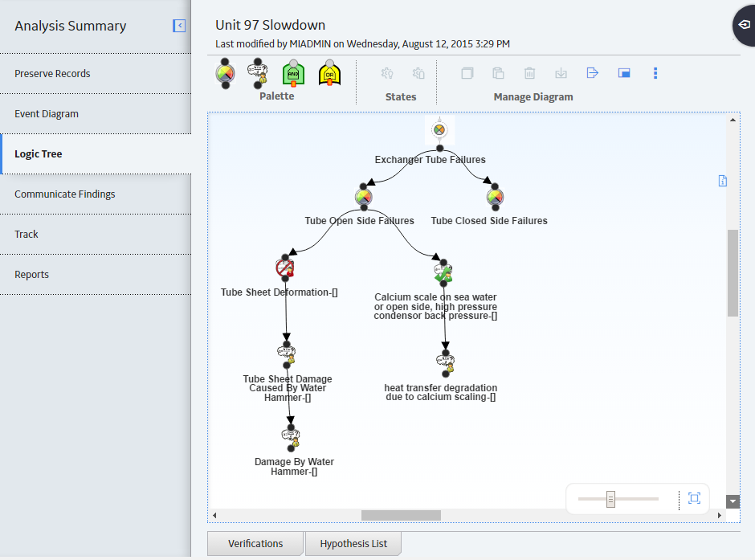Click the vertical scrollbar up arrow
Image resolution: width=755 pixels, height=560 pixels.
[733, 120]
